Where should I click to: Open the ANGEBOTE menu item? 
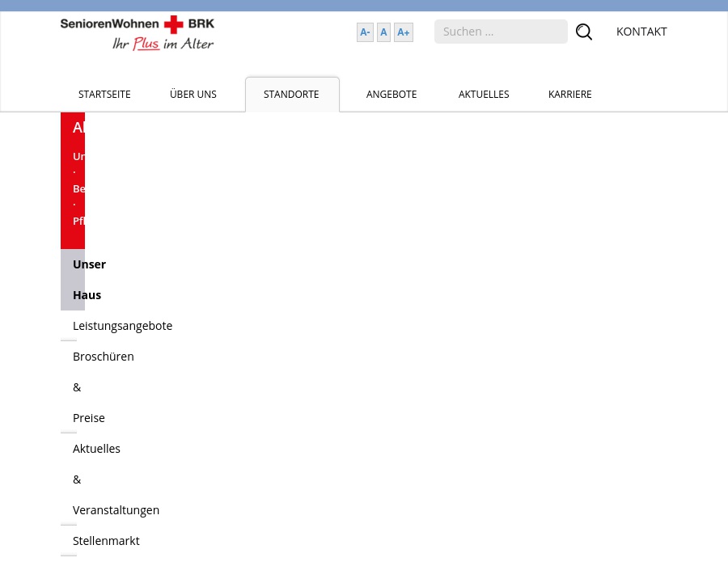392,95
